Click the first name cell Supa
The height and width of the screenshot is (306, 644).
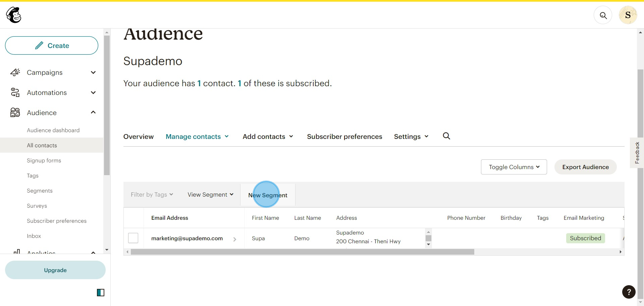[258, 238]
